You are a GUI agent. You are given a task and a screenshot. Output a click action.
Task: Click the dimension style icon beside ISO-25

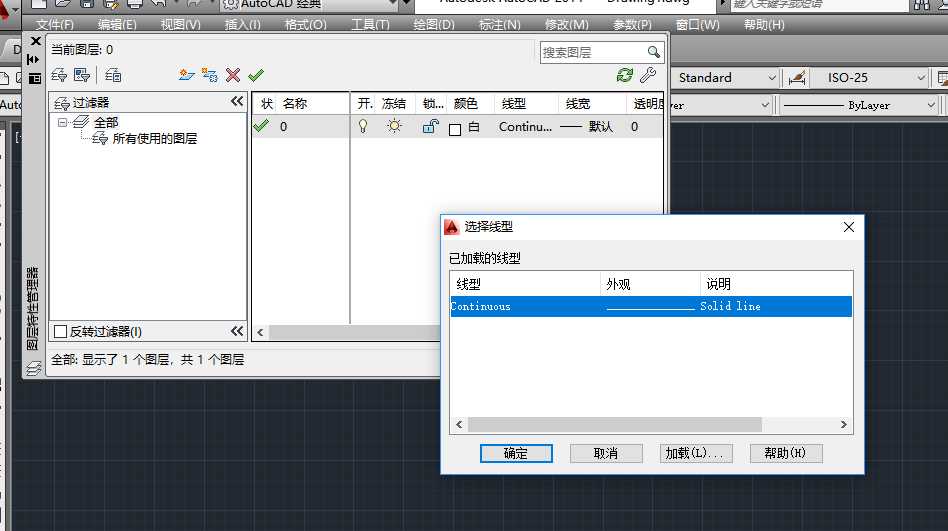[797, 78]
